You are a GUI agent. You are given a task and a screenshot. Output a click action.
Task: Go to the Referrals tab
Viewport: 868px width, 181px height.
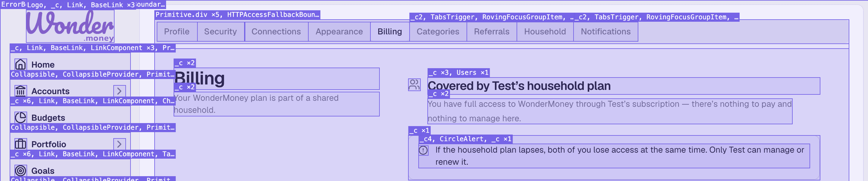[x=492, y=32]
